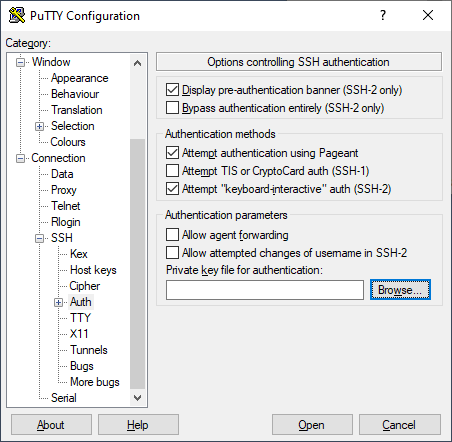Open the Serial category
The width and height of the screenshot is (452, 442).
coord(64,398)
